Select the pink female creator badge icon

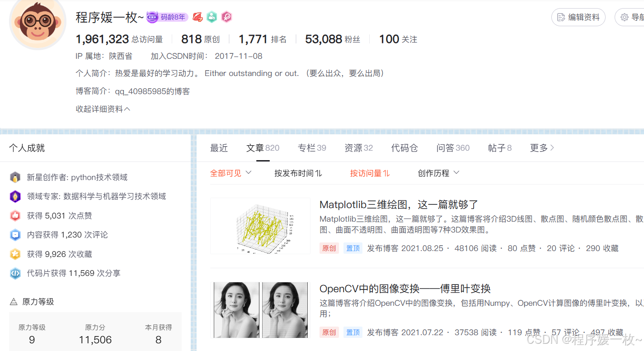click(226, 17)
